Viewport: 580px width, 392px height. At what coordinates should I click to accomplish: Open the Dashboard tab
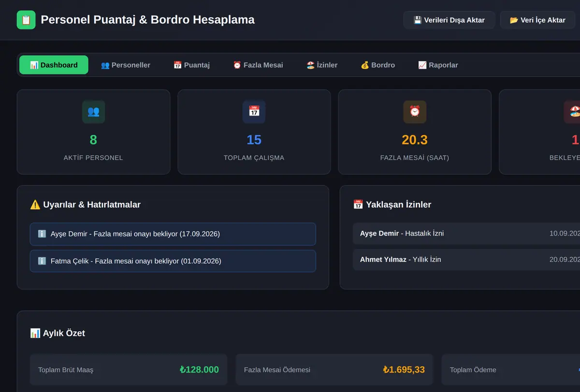(54, 65)
